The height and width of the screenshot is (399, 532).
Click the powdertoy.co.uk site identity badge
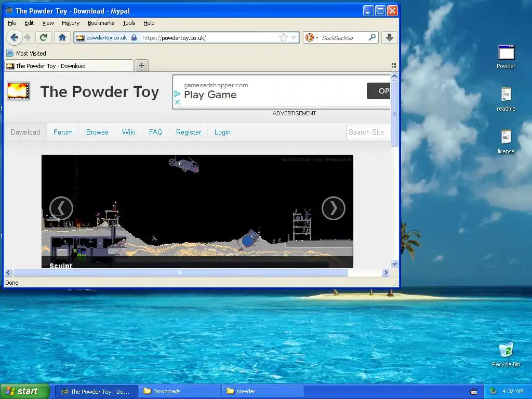pyautogui.click(x=107, y=37)
